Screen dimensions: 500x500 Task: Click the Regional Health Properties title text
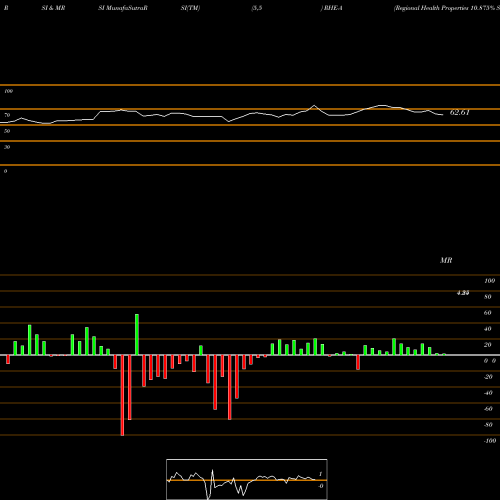(447, 8)
